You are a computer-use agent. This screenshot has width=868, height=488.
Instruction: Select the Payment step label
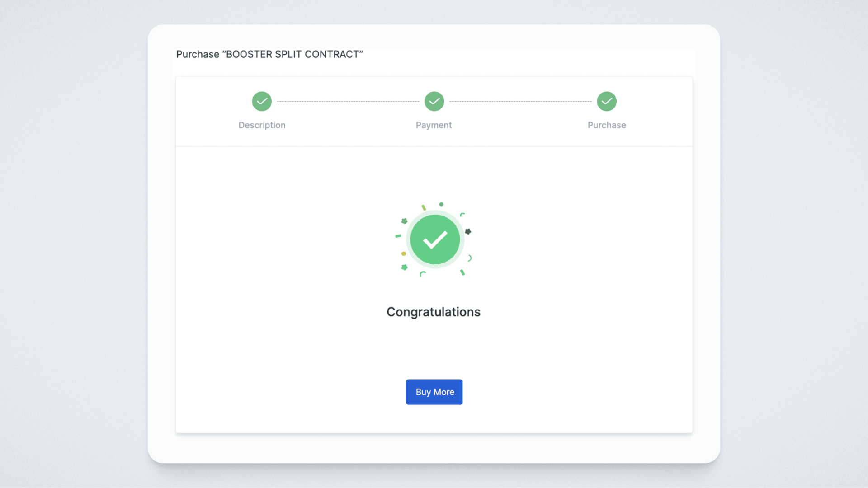pos(434,125)
